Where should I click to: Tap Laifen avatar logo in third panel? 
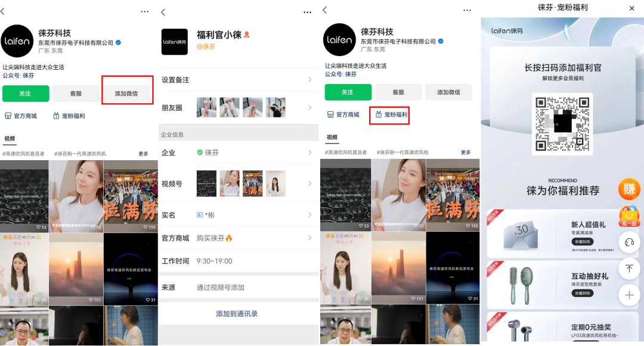339,40
